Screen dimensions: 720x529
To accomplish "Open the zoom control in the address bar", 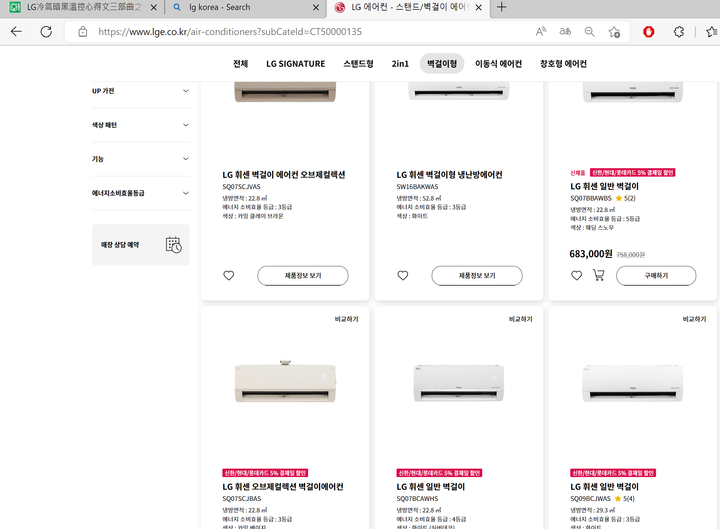I will pyautogui.click(x=590, y=32).
